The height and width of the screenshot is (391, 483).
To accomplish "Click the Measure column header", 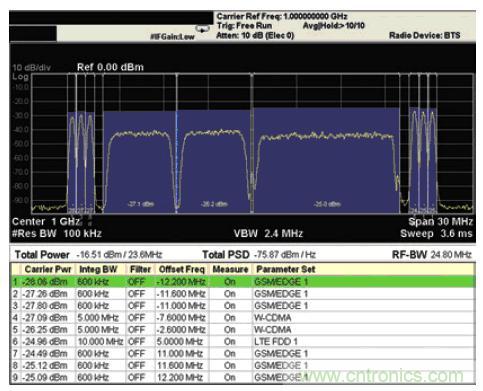I will tap(230, 269).
